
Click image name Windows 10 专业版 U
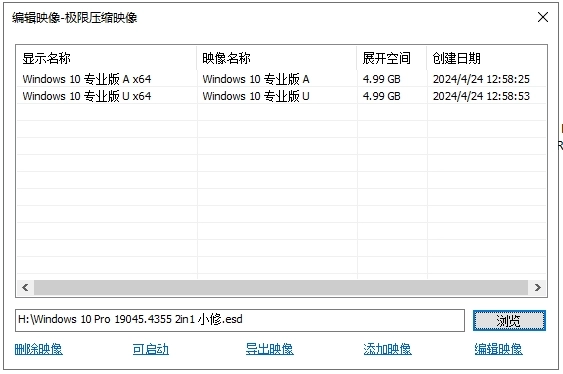tap(256, 96)
